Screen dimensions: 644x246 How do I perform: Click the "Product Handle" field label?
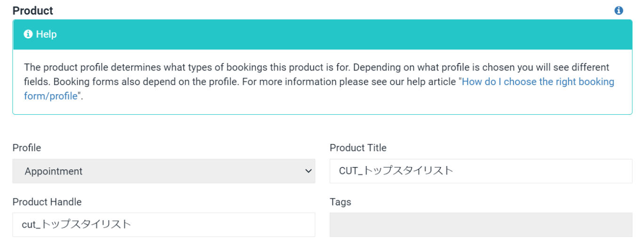point(47,202)
